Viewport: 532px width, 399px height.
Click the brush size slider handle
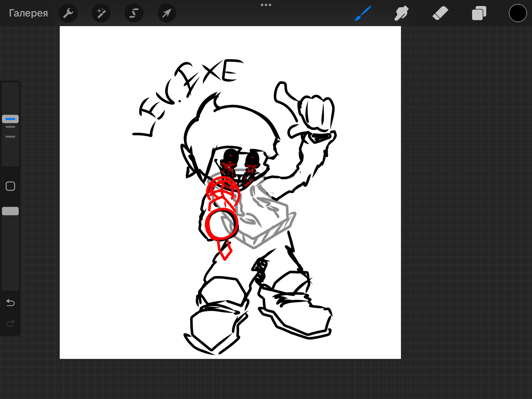(x=10, y=119)
